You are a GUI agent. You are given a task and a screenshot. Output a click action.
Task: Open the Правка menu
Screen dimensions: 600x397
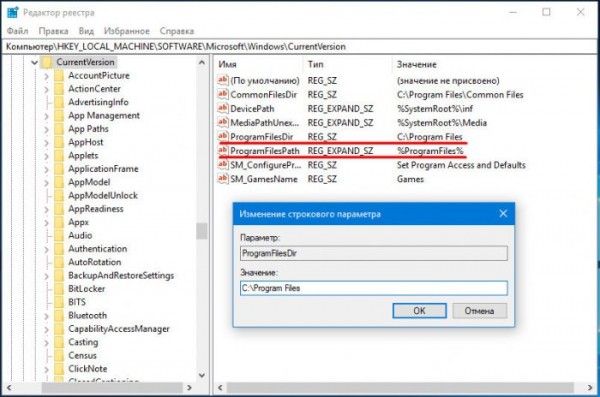click(x=54, y=31)
